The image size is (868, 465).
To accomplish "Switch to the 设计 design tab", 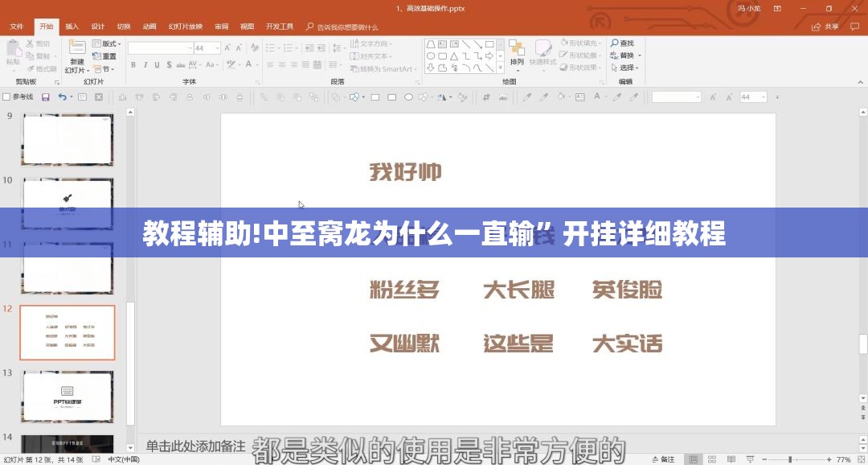I will point(98,27).
